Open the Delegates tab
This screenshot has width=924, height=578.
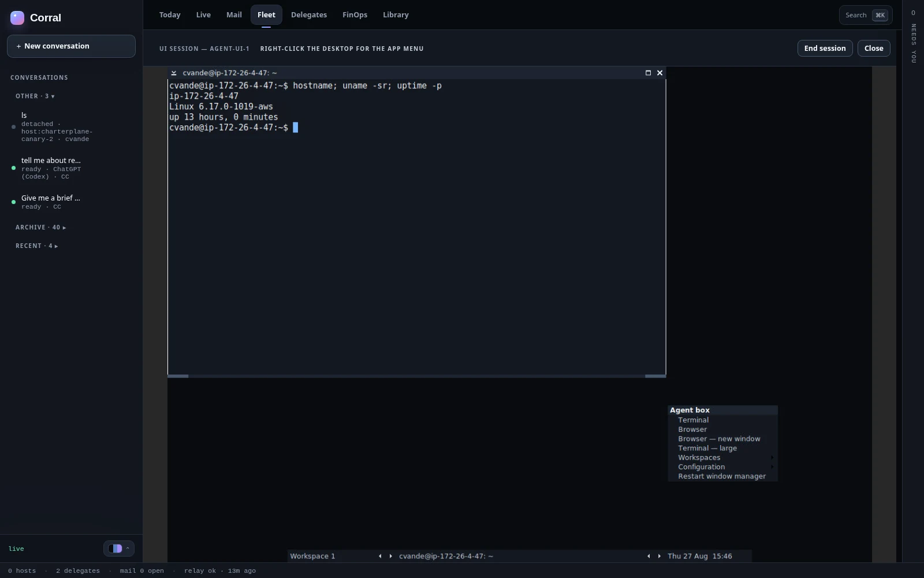click(x=309, y=15)
